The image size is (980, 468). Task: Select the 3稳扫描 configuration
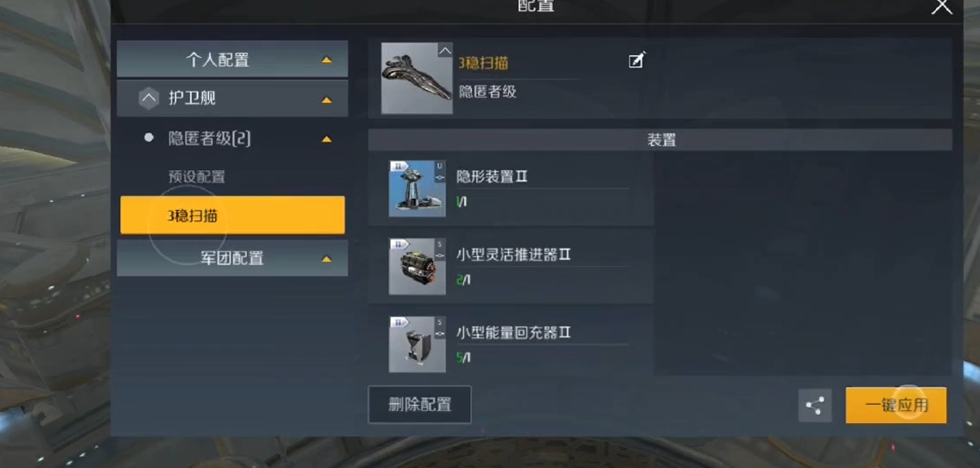coord(232,216)
